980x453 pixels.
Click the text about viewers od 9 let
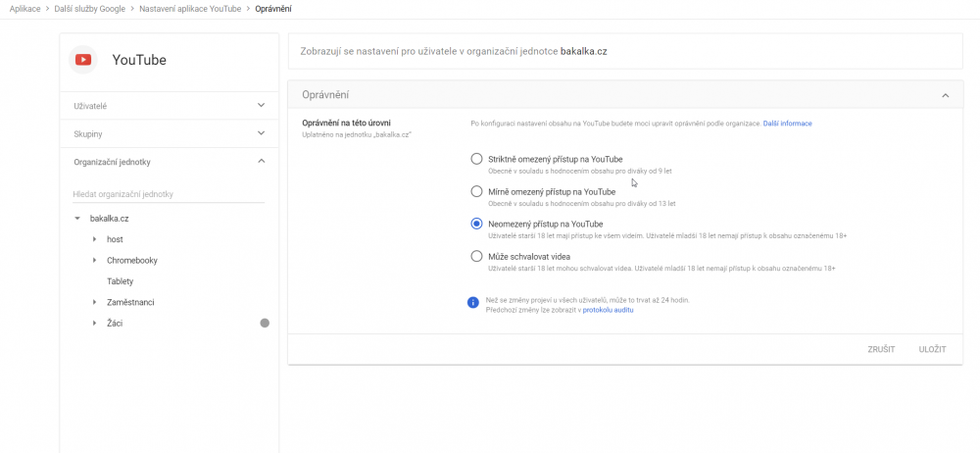click(x=580, y=171)
